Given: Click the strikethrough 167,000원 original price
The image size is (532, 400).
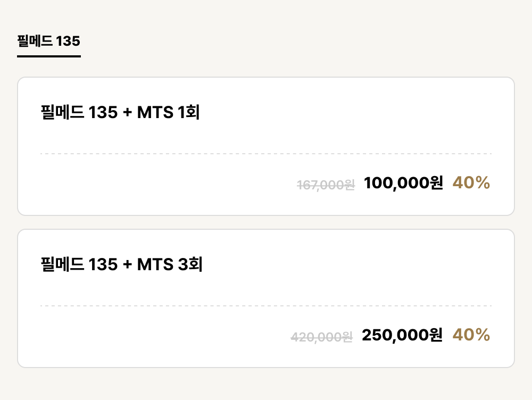Looking at the screenshot, I should [326, 185].
